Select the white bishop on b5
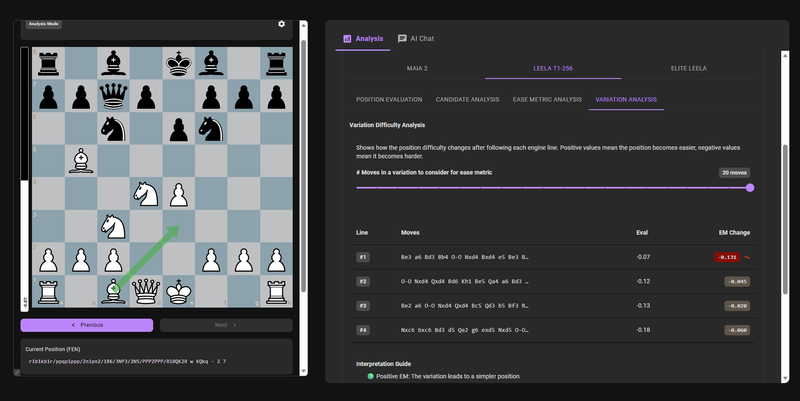 tap(82, 161)
